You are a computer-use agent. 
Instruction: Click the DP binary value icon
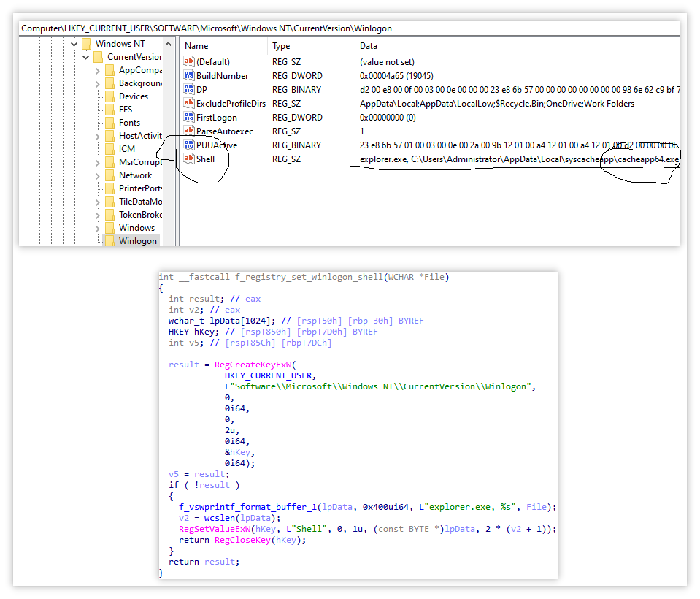tap(189, 89)
